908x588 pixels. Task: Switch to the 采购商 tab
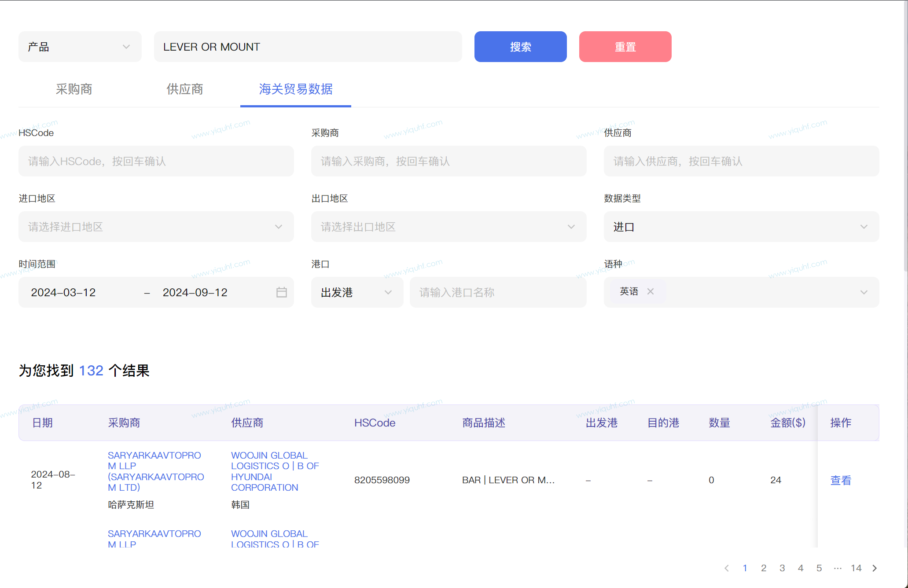point(74,89)
